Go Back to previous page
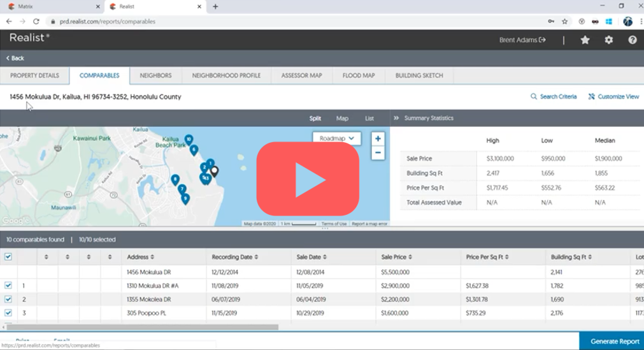644x350 pixels. [x=15, y=58]
